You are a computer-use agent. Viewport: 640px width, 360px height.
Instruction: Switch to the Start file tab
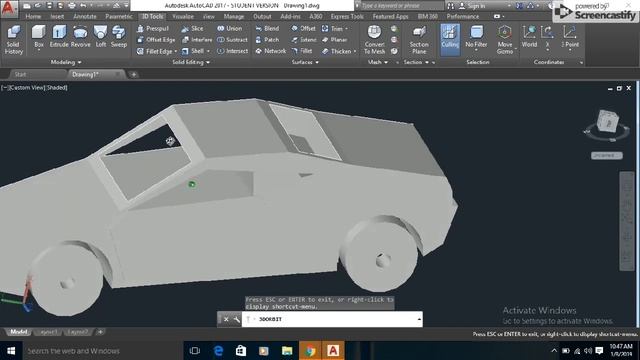tap(20, 74)
